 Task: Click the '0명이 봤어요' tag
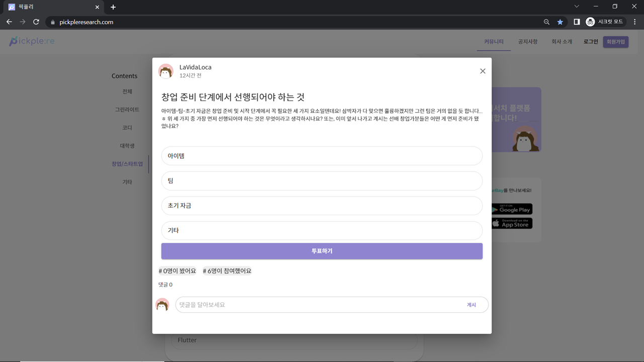tap(177, 271)
